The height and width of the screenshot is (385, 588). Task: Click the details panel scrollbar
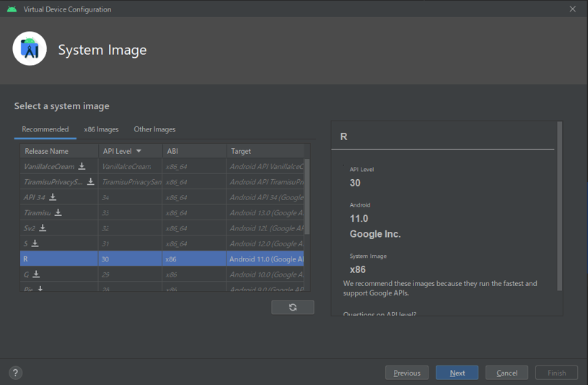pyautogui.click(x=559, y=206)
